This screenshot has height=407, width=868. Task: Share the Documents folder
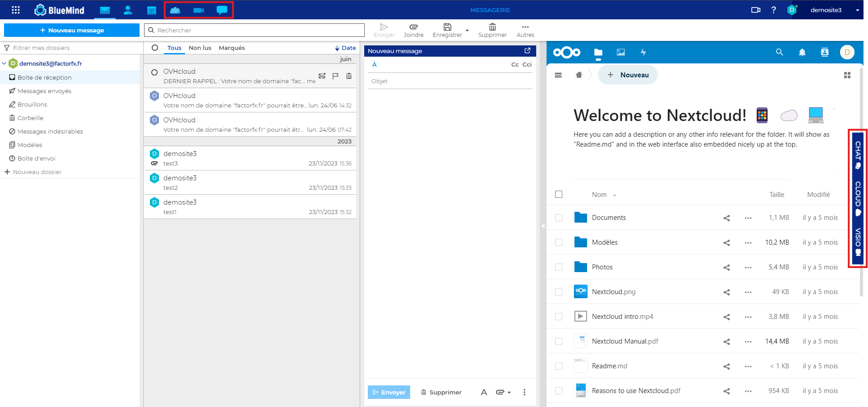[726, 218]
